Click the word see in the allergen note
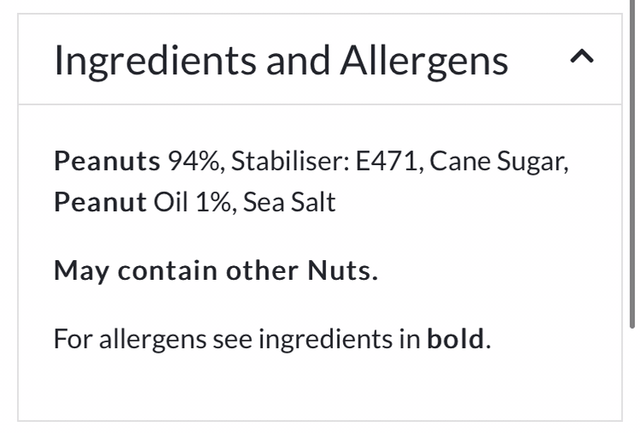This screenshot has width=640, height=433. (x=232, y=339)
